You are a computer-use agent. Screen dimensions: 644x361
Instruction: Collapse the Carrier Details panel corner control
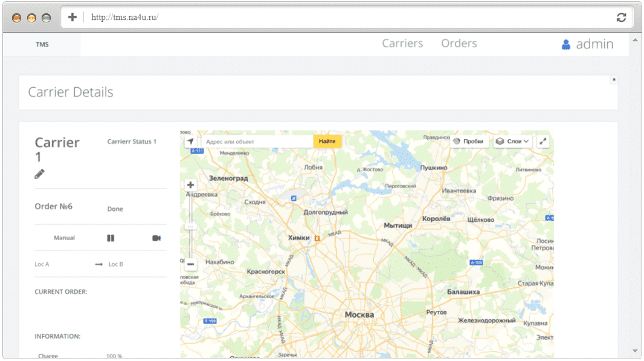click(614, 79)
